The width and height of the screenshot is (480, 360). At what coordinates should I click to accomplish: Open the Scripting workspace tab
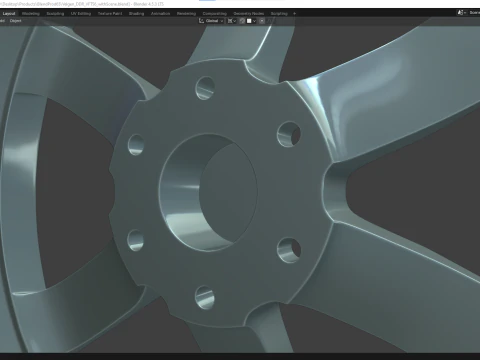click(279, 13)
